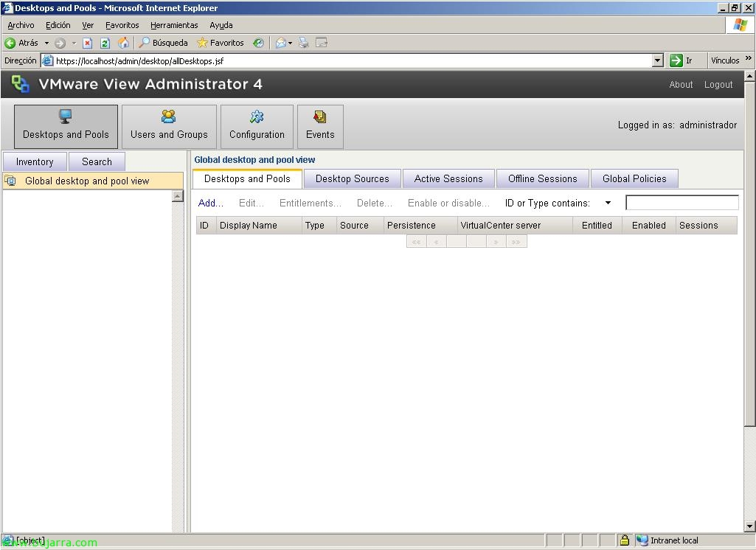756x550 pixels.
Task: Click the page icon beside the address URL
Action: pyautogui.click(x=47, y=60)
